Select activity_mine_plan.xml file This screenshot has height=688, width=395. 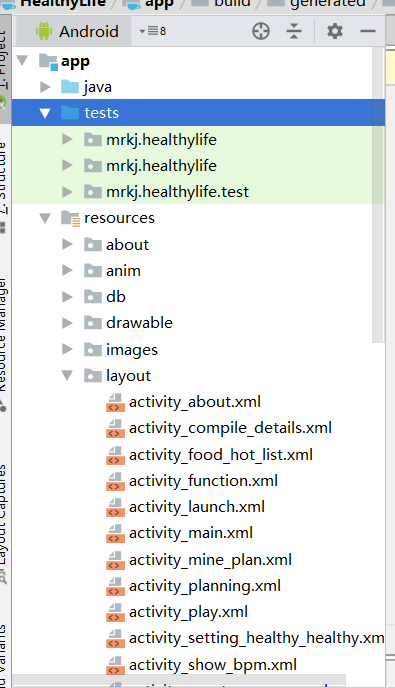[x=210, y=559]
